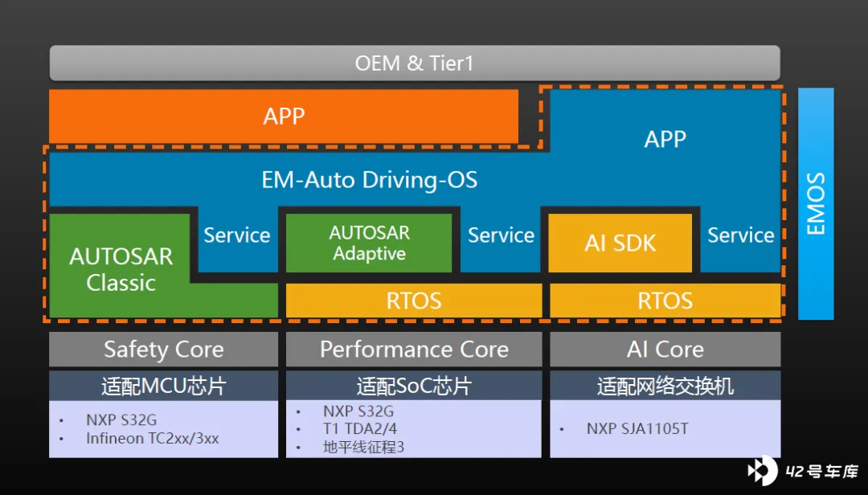Select the blue APP block
This screenshot has height=495, width=868.
click(665, 138)
